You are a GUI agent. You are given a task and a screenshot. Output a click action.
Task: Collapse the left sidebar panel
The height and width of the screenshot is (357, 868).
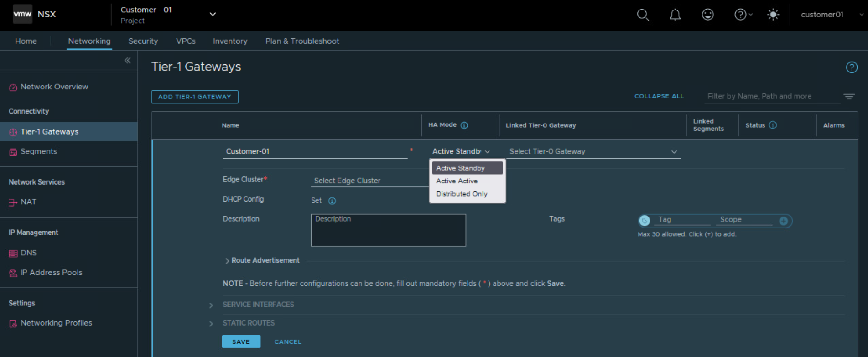[x=128, y=60]
